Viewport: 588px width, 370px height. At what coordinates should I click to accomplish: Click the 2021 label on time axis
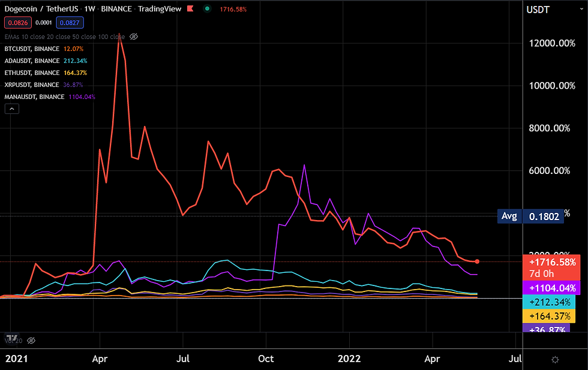pos(17,359)
